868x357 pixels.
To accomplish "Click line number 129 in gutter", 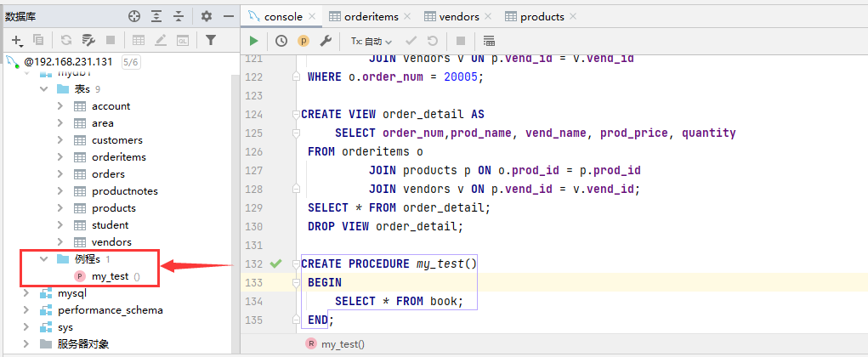I will [x=253, y=207].
